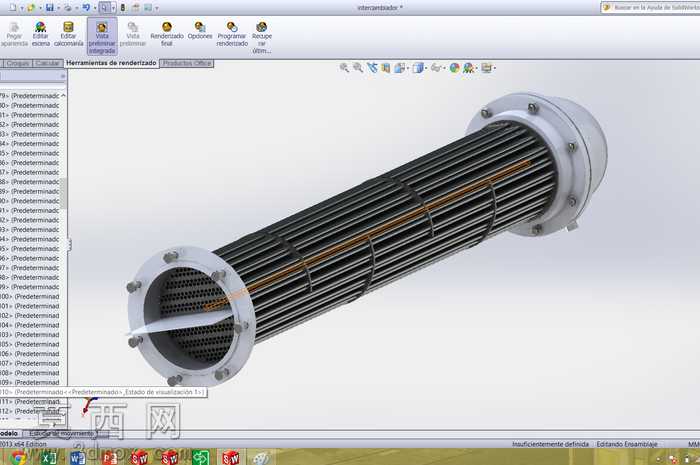Click the Apply Scene icon
This screenshot has height=465, width=700.
pyautogui.click(x=468, y=68)
